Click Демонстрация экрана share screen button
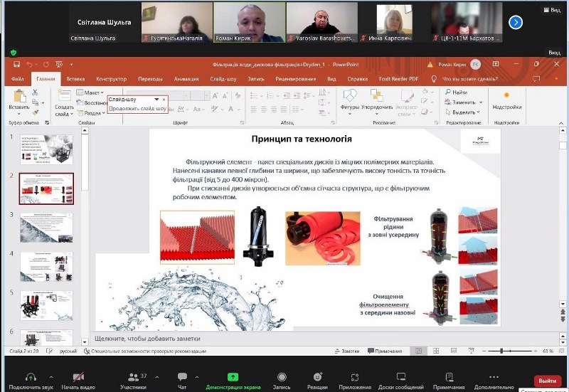Screen dimensions: 569x392 (233, 381)
